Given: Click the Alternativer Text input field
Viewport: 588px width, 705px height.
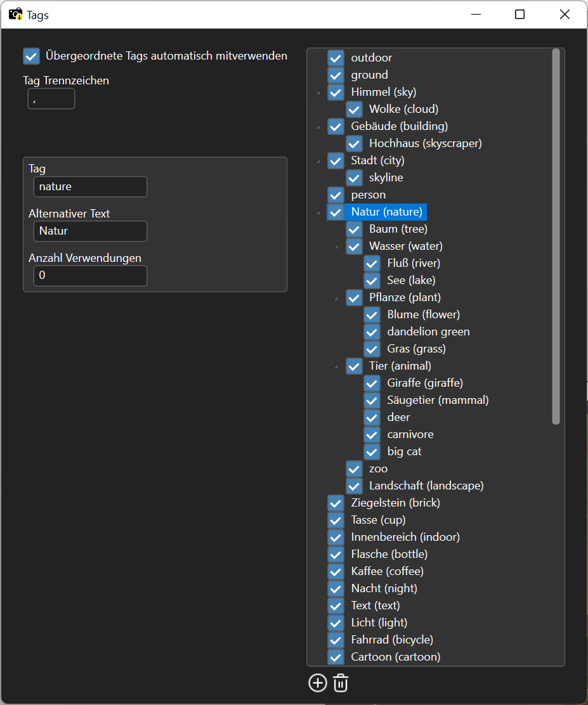Looking at the screenshot, I should [x=90, y=231].
